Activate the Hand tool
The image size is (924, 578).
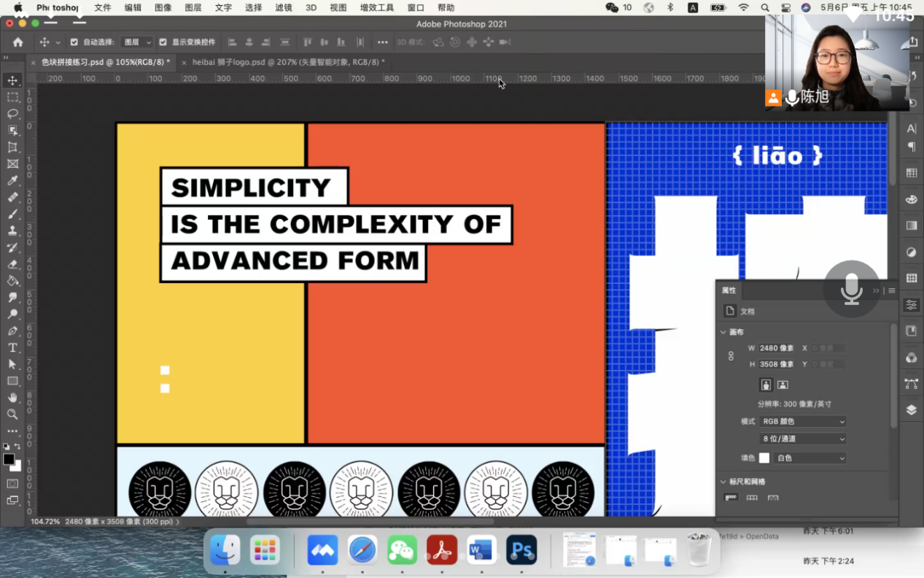(12, 398)
